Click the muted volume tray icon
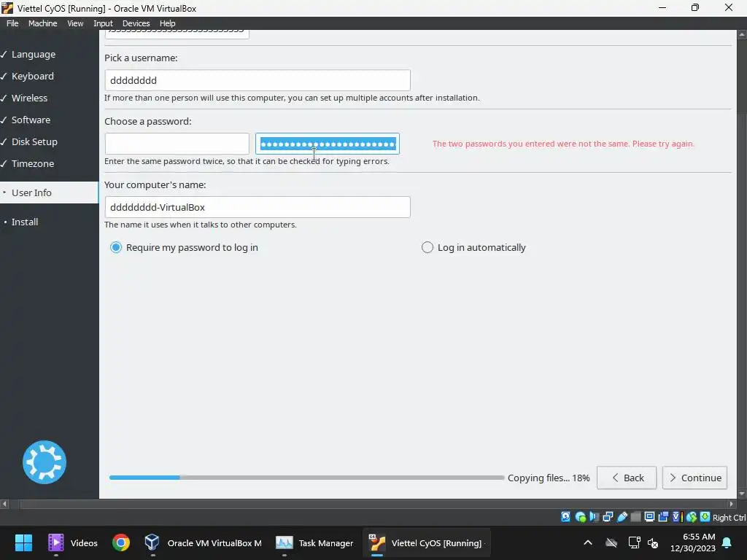Image resolution: width=747 pixels, height=560 pixels. coord(653,542)
